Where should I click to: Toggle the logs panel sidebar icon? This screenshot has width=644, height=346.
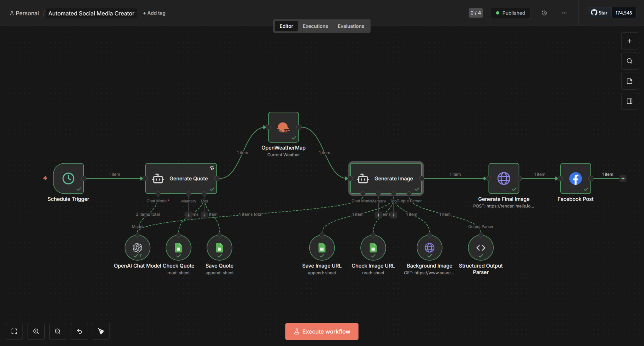pyautogui.click(x=630, y=101)
